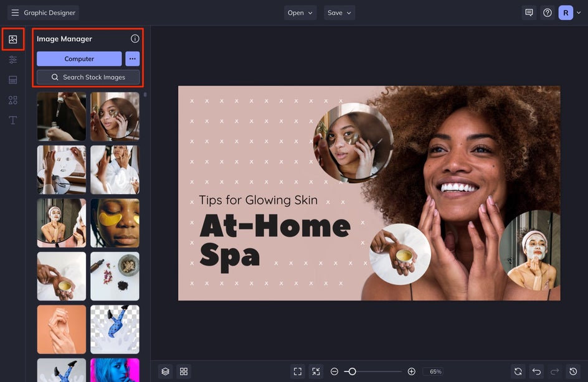Select the hand holding balm thumbnail in panel

[62, 276]
